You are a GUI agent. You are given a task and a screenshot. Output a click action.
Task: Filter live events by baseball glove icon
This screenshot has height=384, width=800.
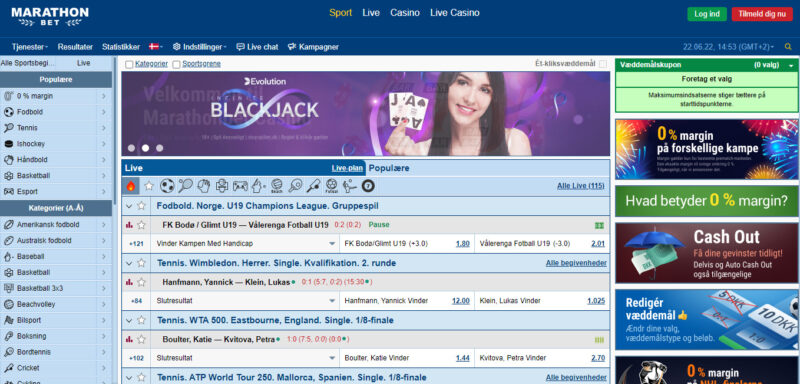258,186
